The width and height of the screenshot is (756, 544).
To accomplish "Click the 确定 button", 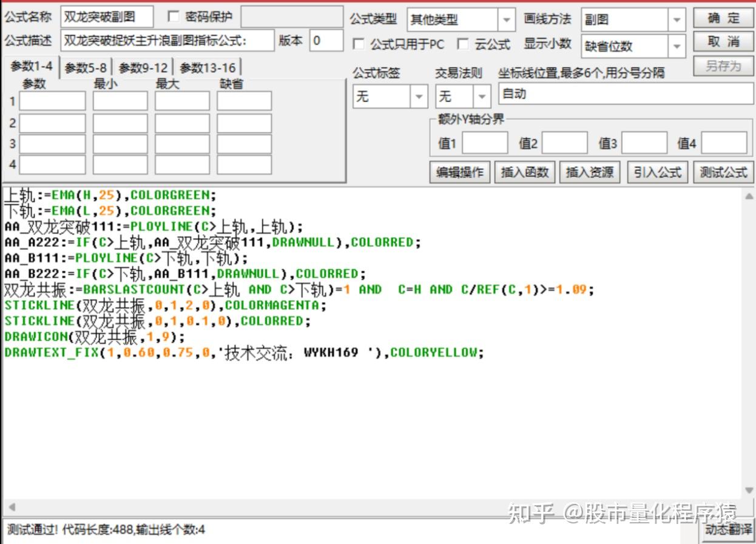I will pos(723,18).
